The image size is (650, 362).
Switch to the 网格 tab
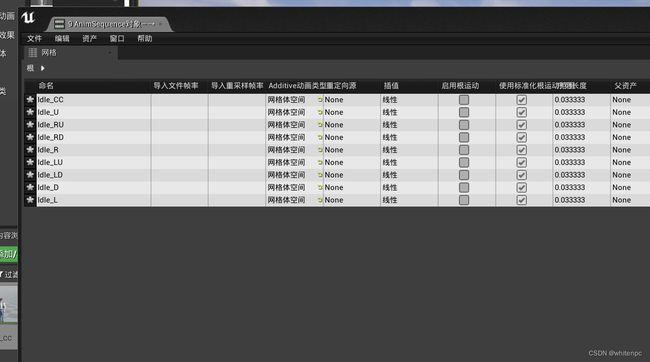(70, 53)
